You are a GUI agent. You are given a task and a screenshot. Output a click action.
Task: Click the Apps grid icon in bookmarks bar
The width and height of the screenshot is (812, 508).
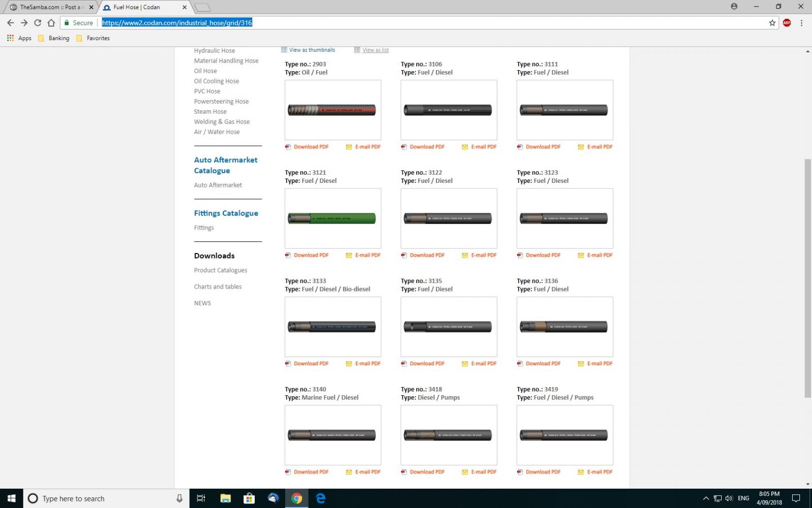click(10, 38)
